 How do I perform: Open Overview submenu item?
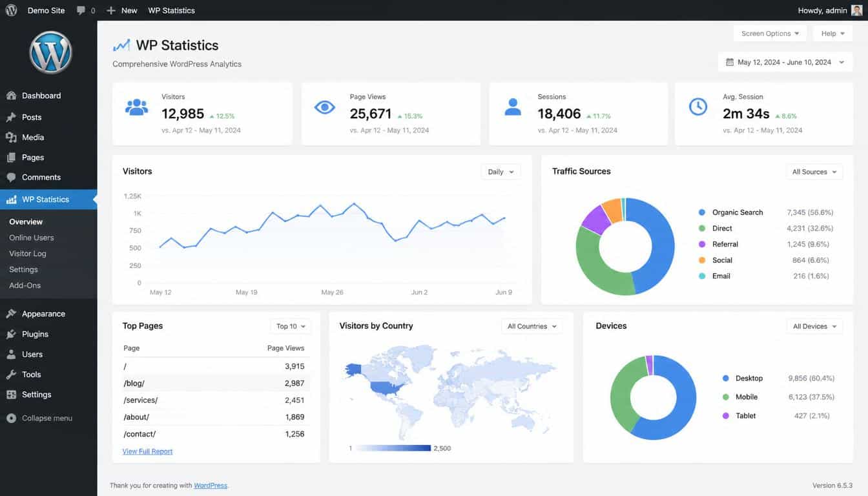[x=26, y=222]
